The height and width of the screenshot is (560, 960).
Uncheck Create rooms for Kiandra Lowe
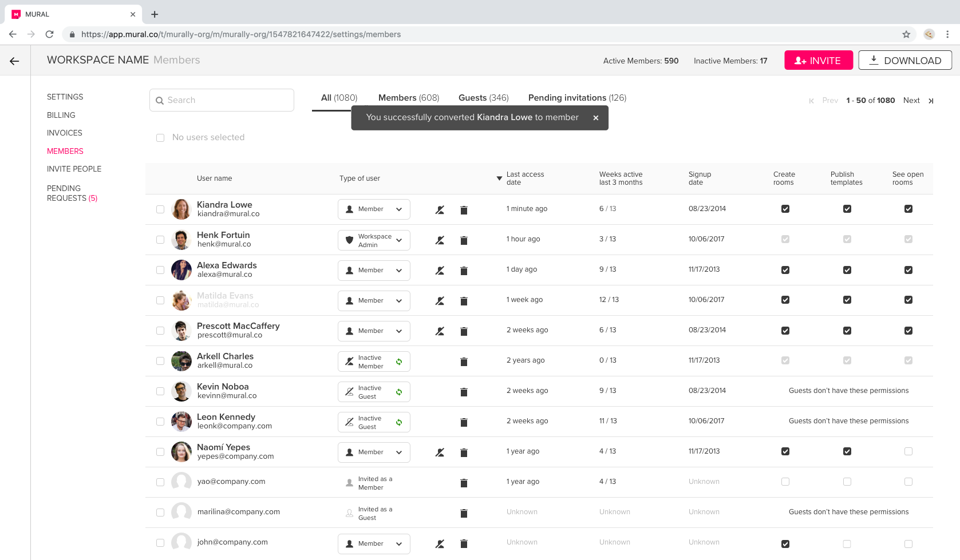point(785,209)
